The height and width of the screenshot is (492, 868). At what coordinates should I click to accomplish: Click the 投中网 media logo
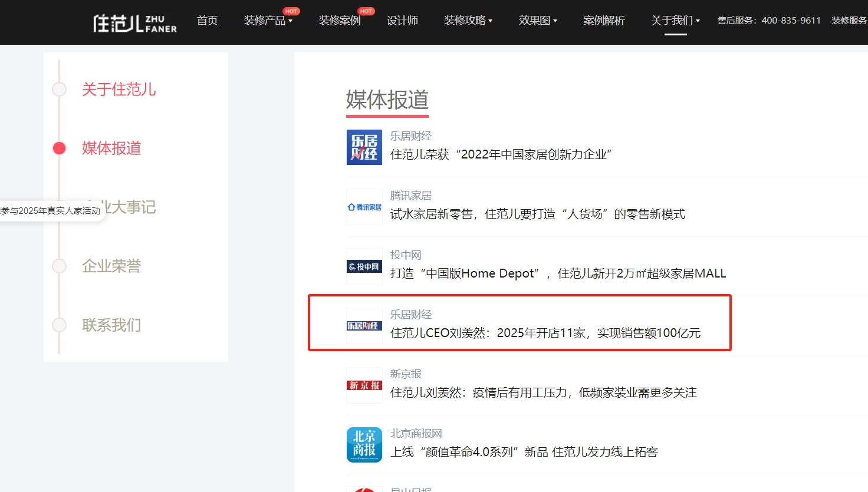coord(364,266)
